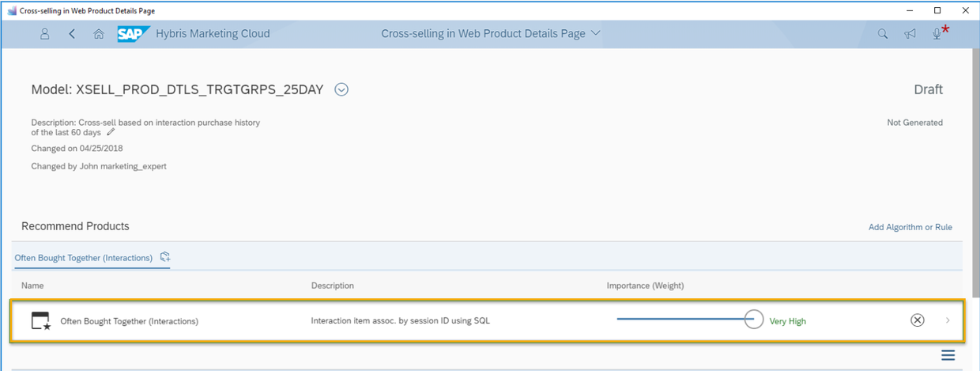
Task: Open the user profile icon
Action: tap(45, 34)
